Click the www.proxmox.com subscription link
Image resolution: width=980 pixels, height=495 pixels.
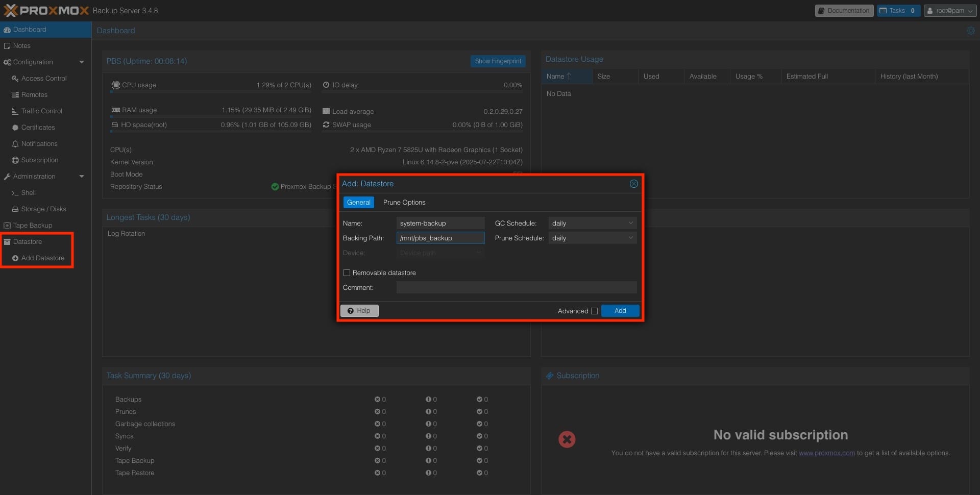click(x=826, y=453)
